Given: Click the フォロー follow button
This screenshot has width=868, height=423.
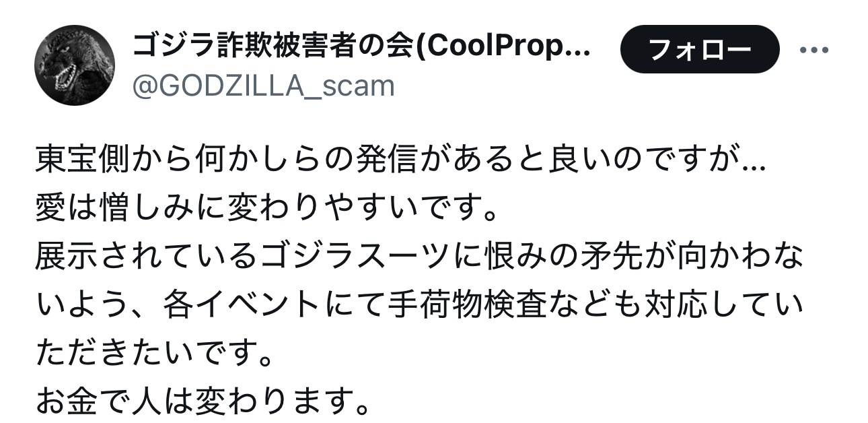Looking at the screenshot, I should coord(700,49).
